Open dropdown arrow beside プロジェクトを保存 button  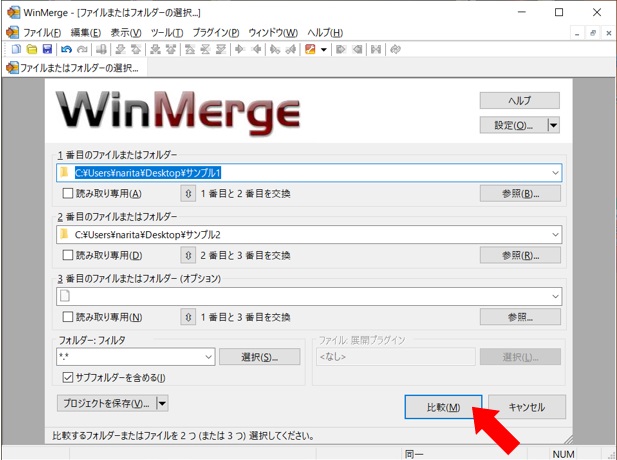click(x=162, y=403)
